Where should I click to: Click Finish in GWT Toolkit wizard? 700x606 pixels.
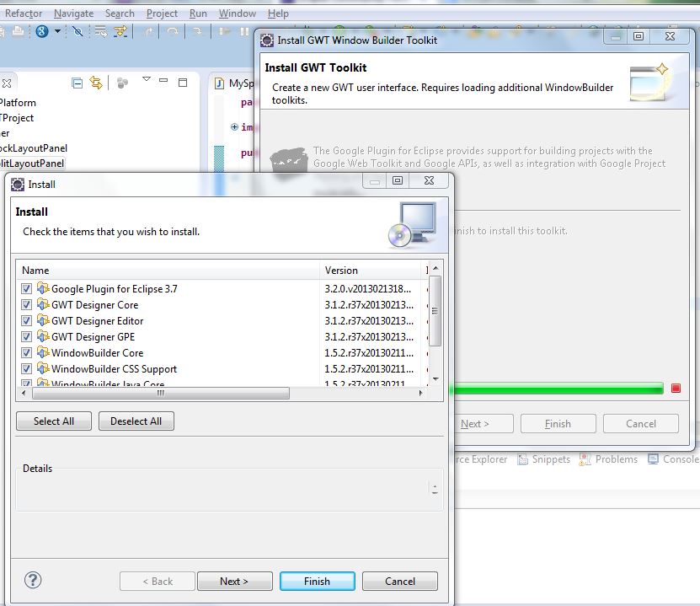558,424
